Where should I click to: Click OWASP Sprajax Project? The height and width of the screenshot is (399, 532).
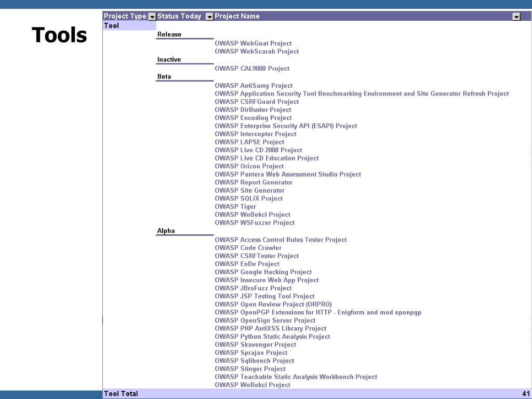point(251,353)
